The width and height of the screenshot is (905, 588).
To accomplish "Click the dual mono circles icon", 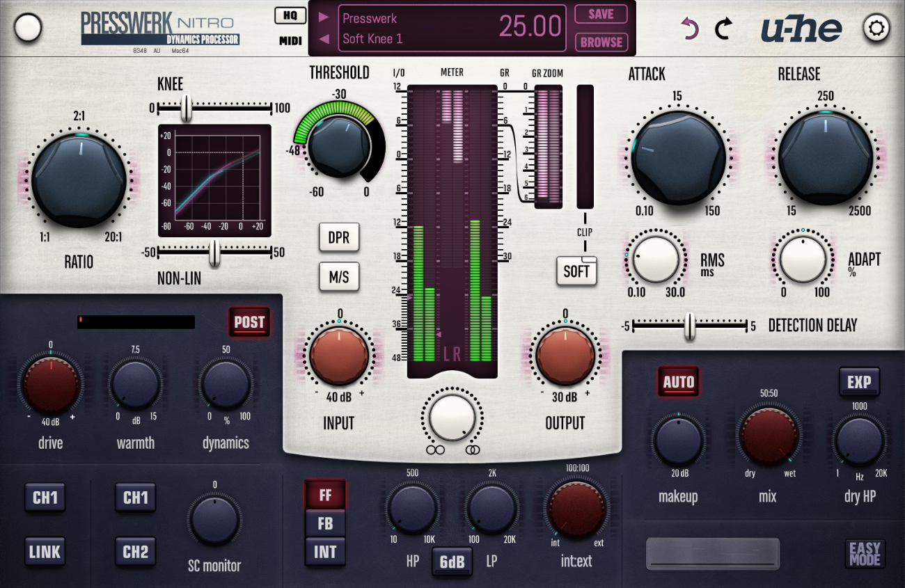I will click(436, 450).
